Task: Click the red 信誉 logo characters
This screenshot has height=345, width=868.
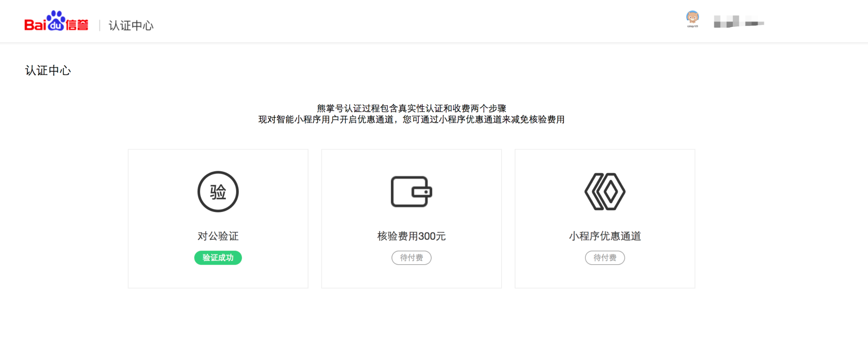Action: pos(77,25)
